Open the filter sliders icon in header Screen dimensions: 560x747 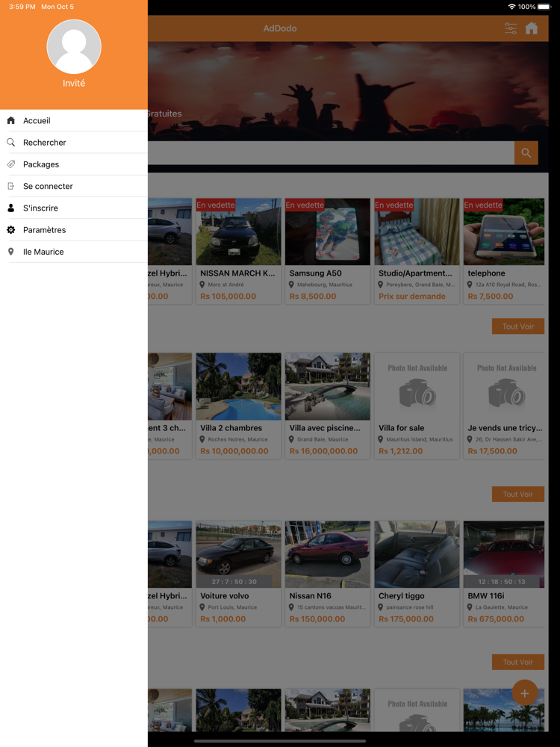[511, 28]
